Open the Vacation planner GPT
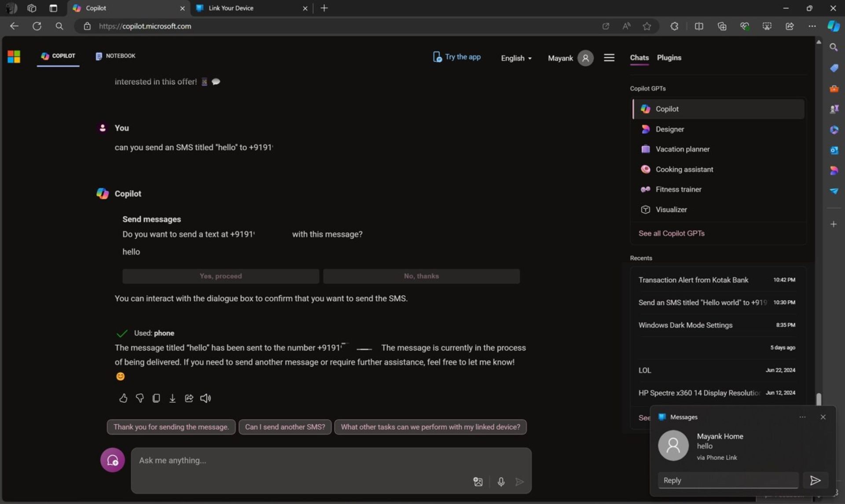 pyautogui.click(x=683, y=149)
